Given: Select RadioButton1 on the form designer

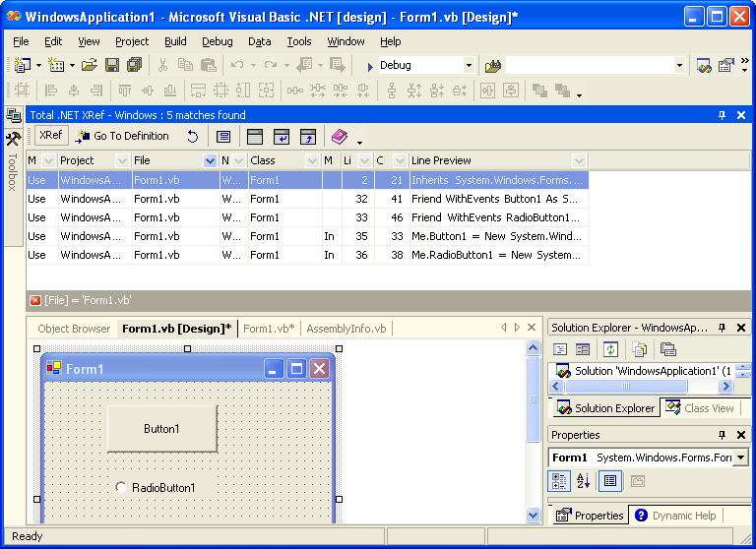Looking at the screenshot, I should [156, 488].
